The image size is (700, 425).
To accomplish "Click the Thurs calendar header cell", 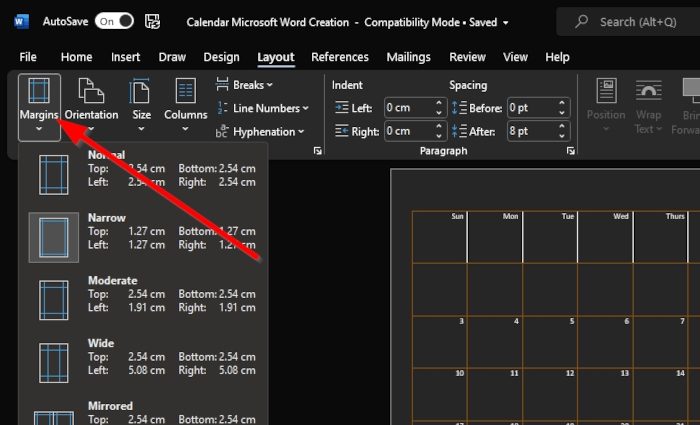I will [x=661, y=237].
